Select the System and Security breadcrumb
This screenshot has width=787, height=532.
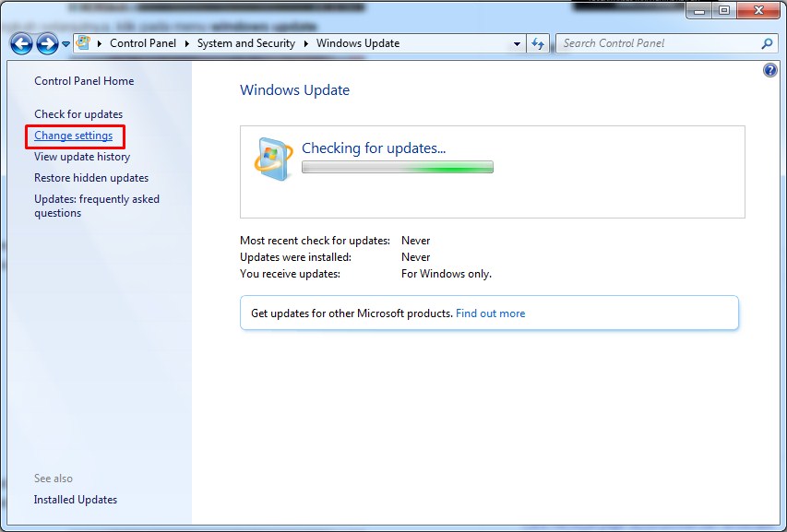(246, 43)
